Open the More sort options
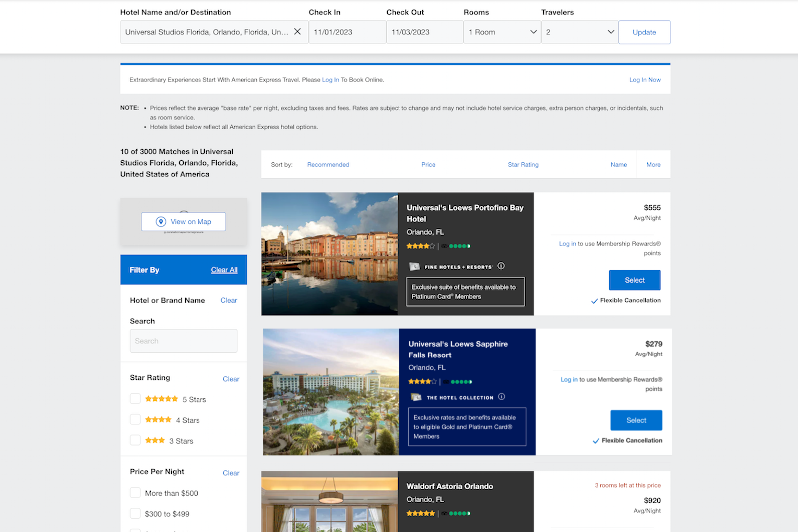Image resolution: width=798 pixels, height=532 pixels. [x=653, y=165]
